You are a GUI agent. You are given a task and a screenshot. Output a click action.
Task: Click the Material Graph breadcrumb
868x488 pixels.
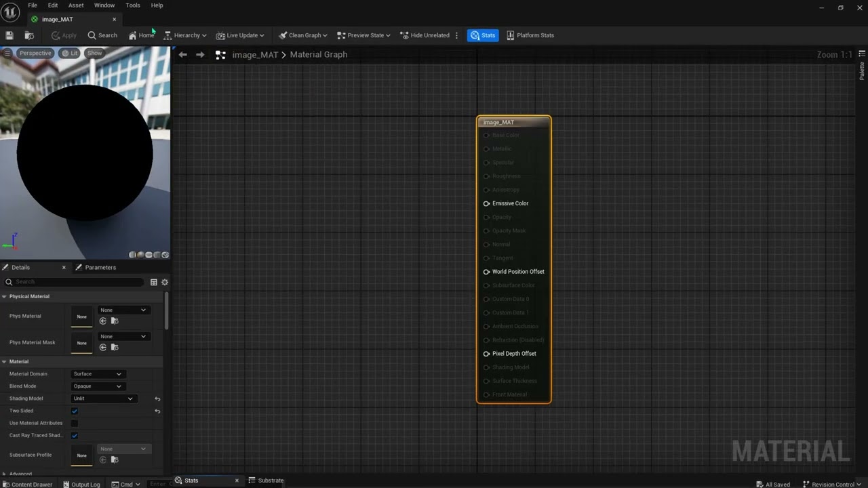pyautogui.click(x=319, y=55)
